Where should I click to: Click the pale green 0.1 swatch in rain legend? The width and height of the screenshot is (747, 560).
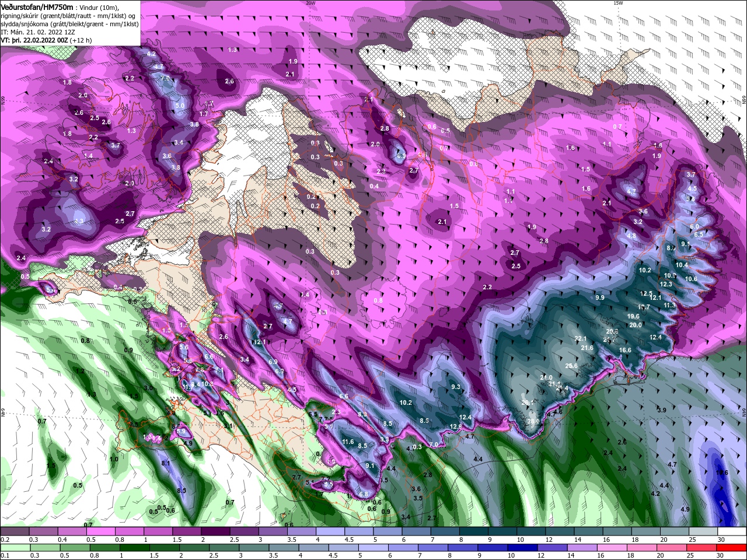tap(15, 548)
